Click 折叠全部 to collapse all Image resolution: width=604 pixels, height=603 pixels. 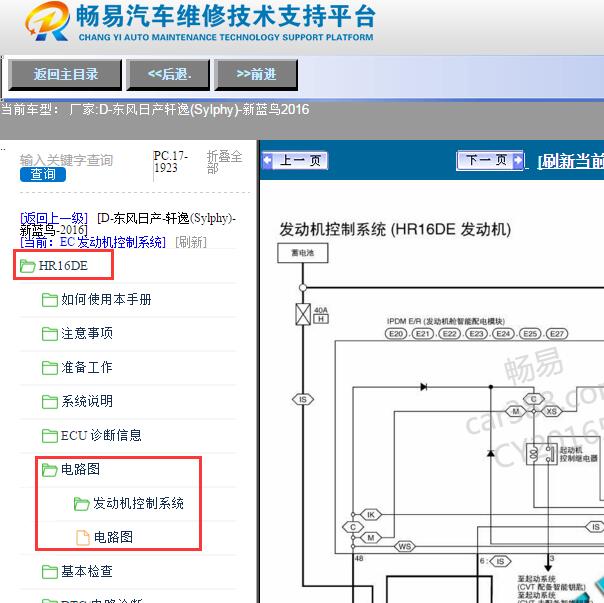tap(224, 162)
